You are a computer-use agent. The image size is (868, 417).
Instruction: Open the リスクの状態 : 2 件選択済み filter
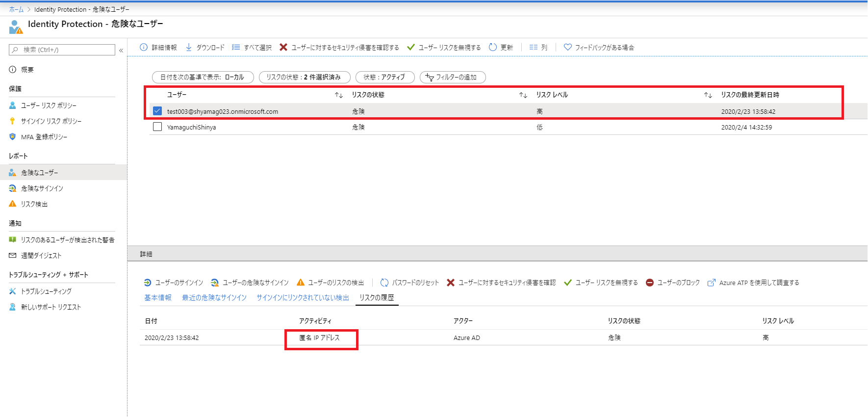click(x=305, y=77)
